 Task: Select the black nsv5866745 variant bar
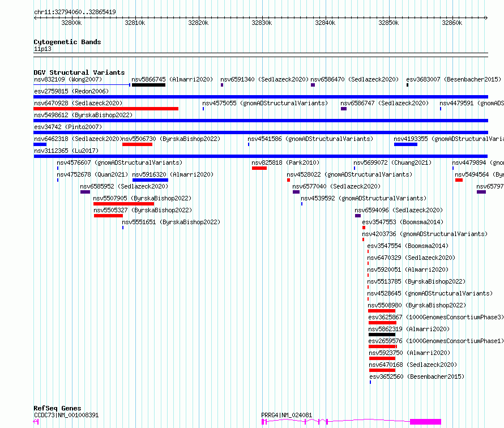(x=148, y=85)
